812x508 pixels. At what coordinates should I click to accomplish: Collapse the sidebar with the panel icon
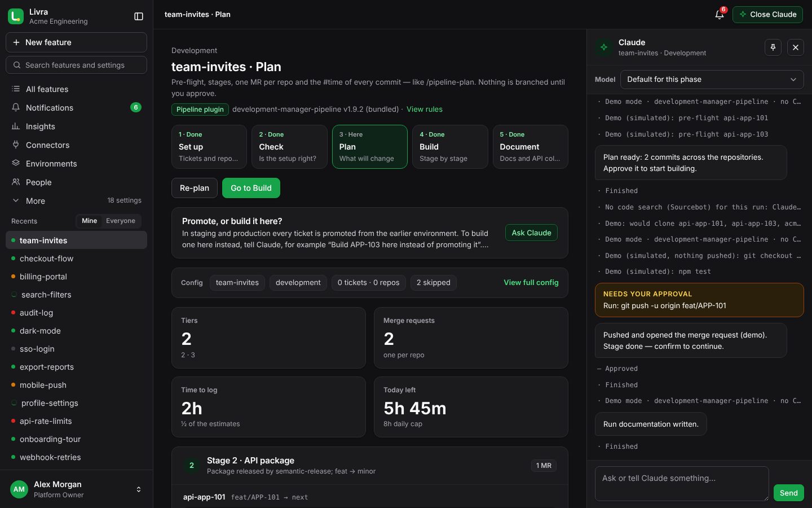(x=139, y=16)
